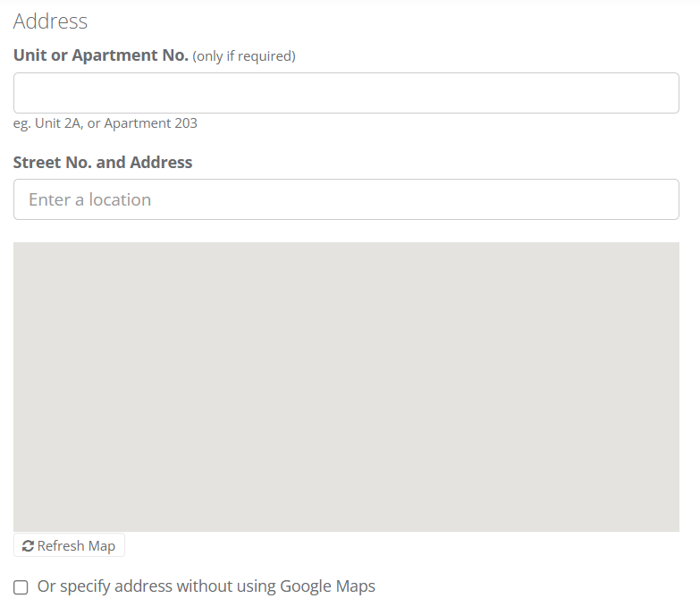Click the 'eg. Unit 2A, or Apartment 203' hint
Viewport: 700px width, 607px height.
point(105,123)
